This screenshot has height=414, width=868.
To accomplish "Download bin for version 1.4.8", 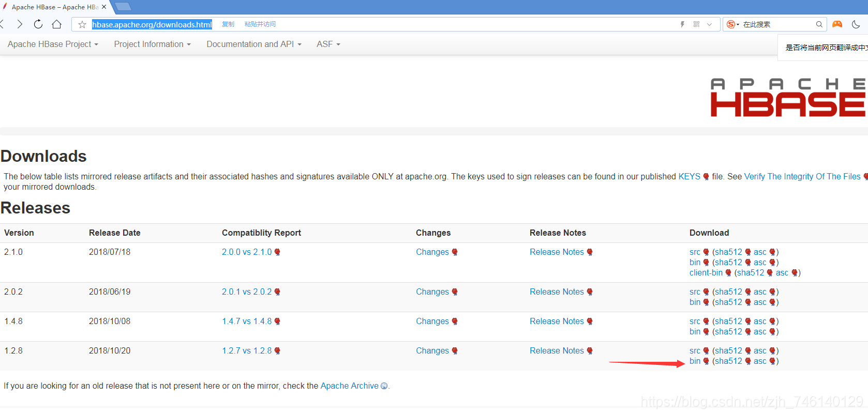I will [x=695, y=331].
